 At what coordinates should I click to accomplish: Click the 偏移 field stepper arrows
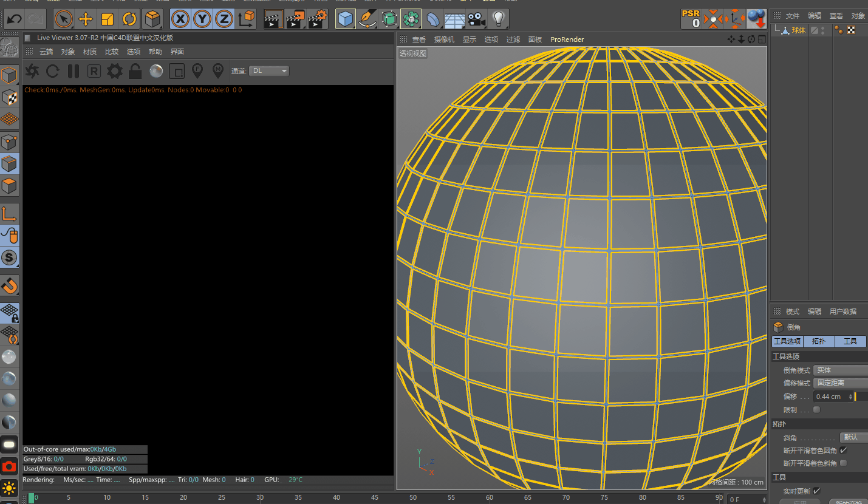[x=850, y=397]
